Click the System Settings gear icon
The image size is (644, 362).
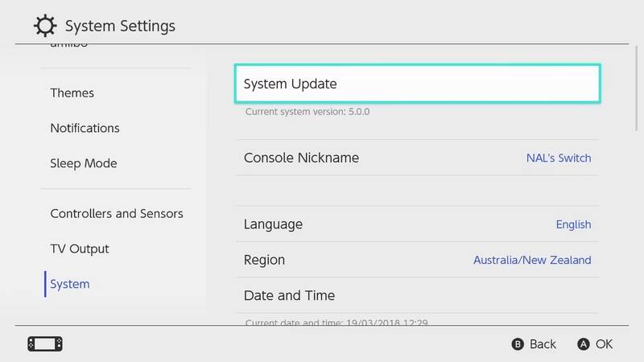point(43,26)
